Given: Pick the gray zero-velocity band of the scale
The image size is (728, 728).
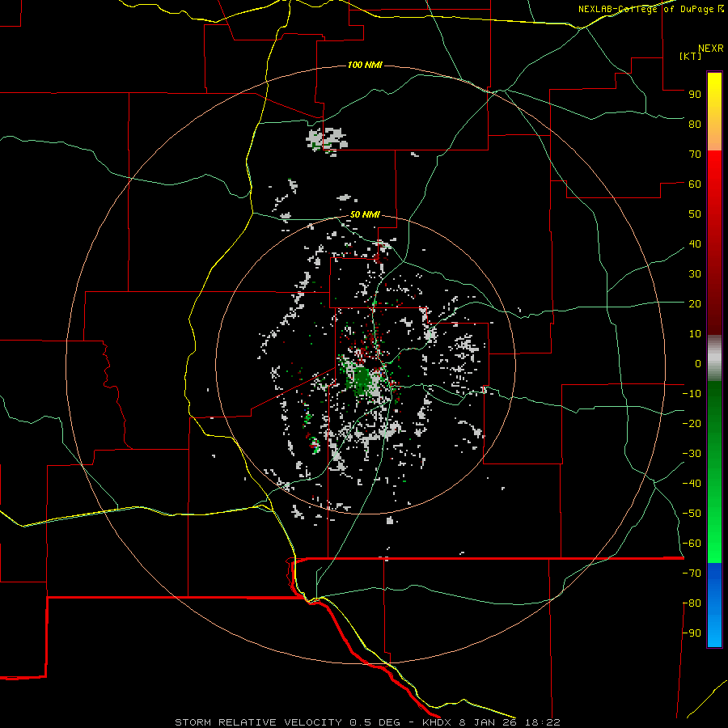Looking at the screenshot, I should pos(714,358).
